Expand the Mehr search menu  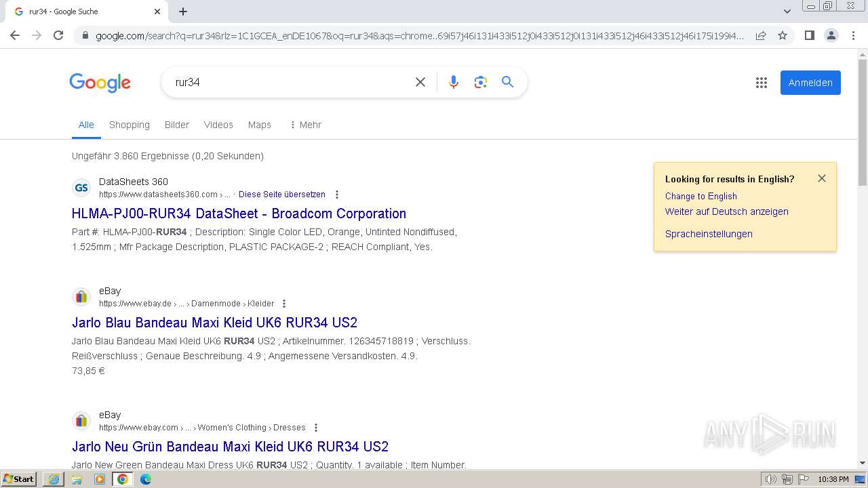click(305, 125)
